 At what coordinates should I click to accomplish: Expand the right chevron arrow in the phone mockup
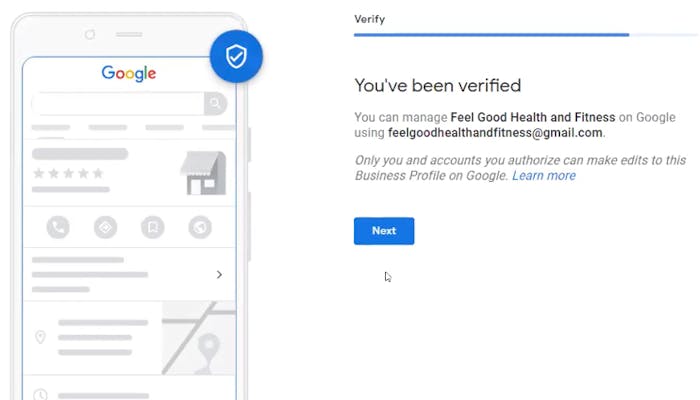(219, 274)
